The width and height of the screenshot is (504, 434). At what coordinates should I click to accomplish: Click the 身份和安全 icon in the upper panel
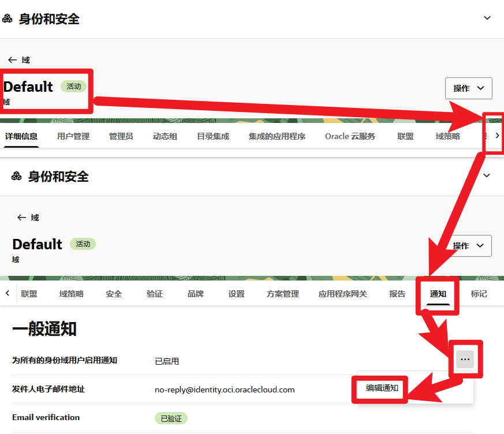point(7,18)
